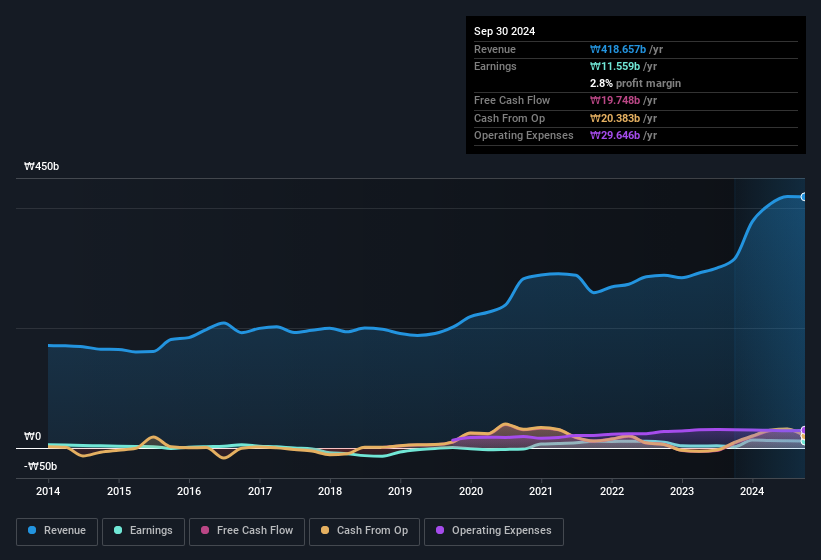Click the blue Revenue legend dot

point(33,531)
